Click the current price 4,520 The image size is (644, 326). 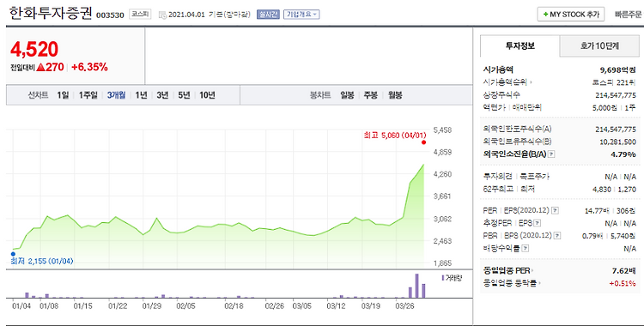click(34, 49)
